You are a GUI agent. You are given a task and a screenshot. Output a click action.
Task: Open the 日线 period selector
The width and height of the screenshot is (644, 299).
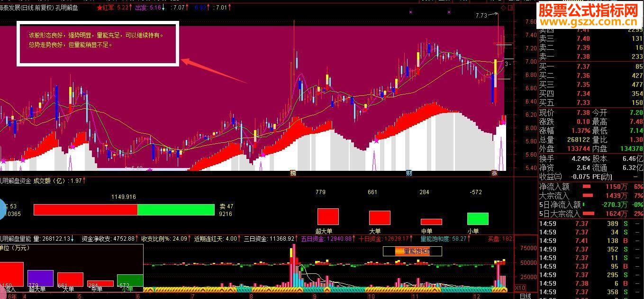click(526, 296)
